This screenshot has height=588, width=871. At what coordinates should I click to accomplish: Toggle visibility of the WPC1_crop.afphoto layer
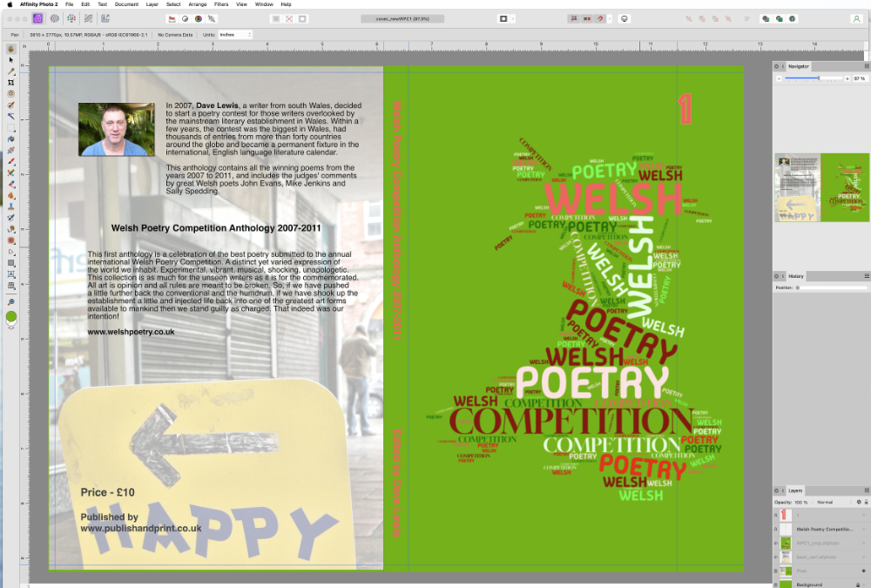coord(864,543)
